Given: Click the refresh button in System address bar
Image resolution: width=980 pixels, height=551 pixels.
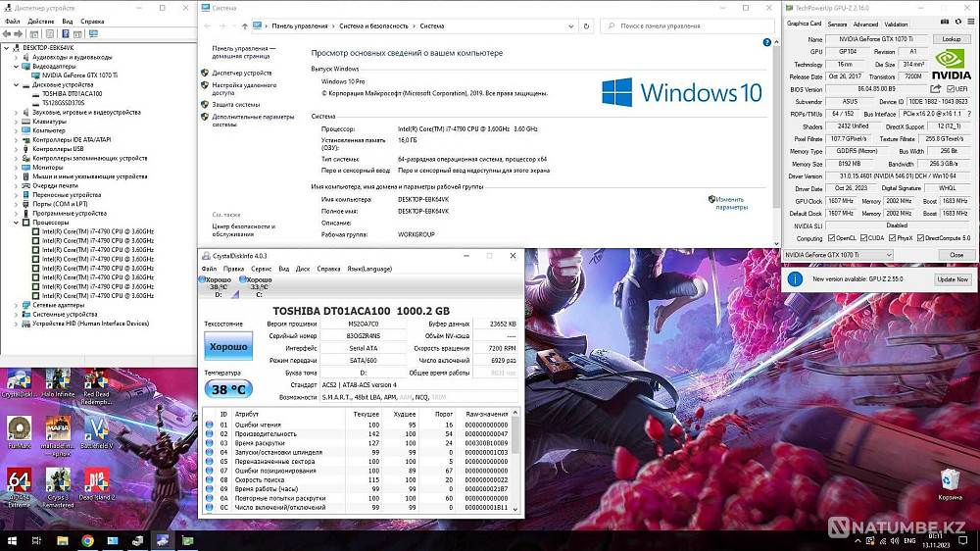Looking at the screenshot, I should pos(586,26).
